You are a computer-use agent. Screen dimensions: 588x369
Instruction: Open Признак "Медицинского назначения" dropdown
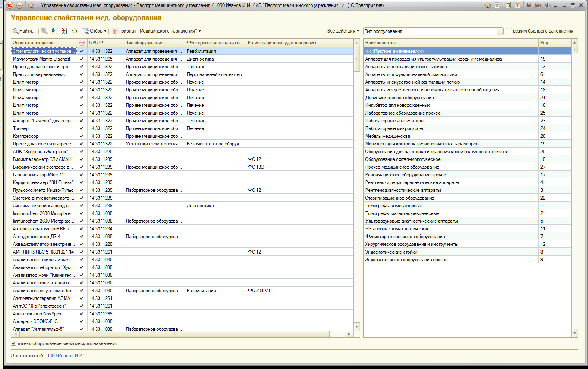(x=156, y=31)
